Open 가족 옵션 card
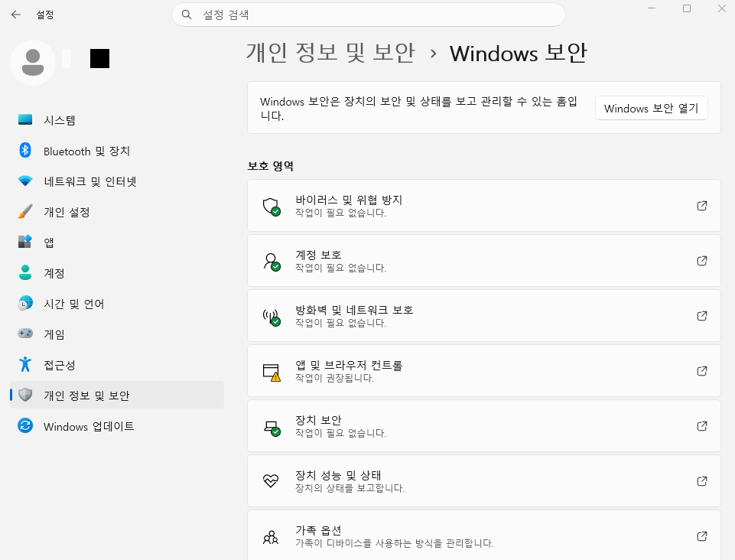This screenshot has height=560, width=735. 483,536
